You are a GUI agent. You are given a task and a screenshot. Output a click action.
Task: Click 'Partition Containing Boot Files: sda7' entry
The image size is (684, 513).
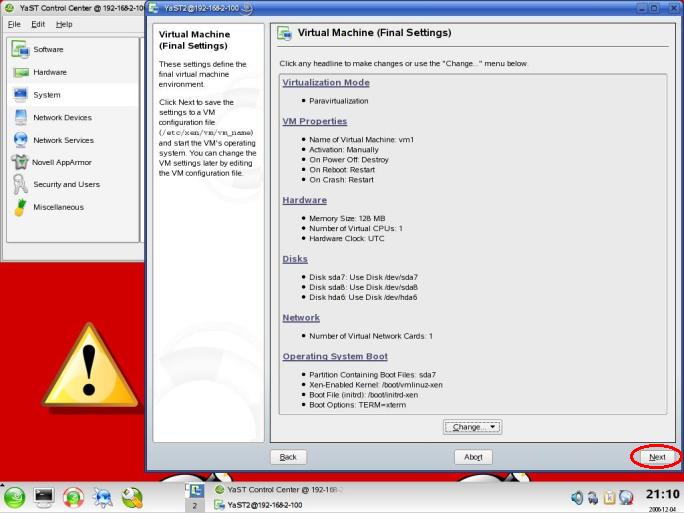click(372, 375)
